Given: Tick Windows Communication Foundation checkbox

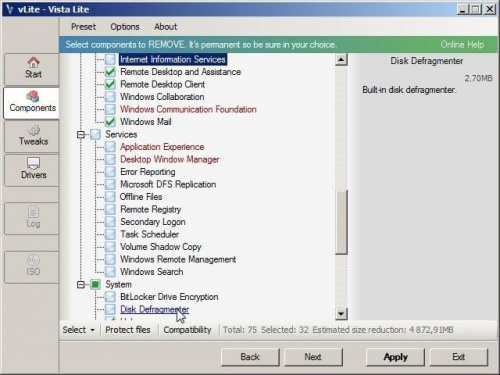Looking at the screenshot, I should pyautogui.click(x=110, y=109).
